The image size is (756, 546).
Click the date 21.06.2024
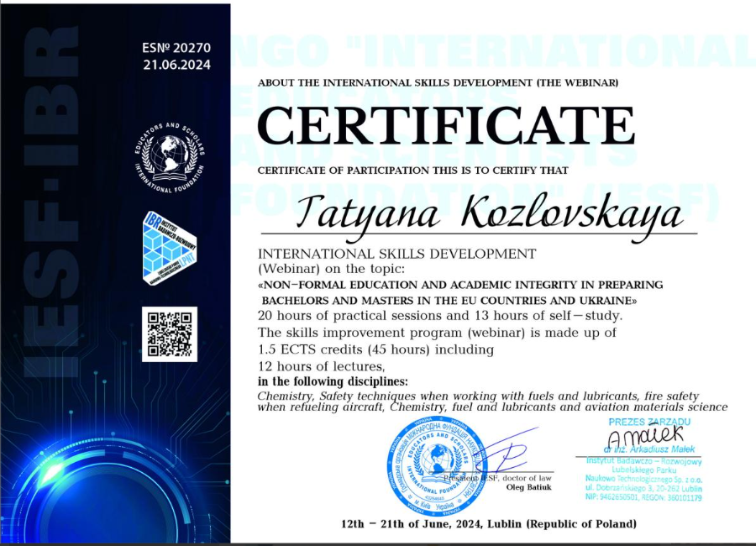(x=176, y=65)
